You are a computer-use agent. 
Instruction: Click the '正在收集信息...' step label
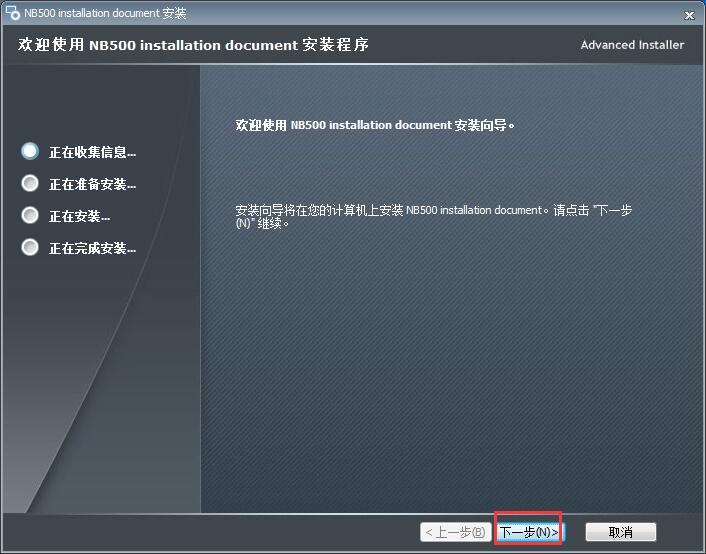pos(92,153)
